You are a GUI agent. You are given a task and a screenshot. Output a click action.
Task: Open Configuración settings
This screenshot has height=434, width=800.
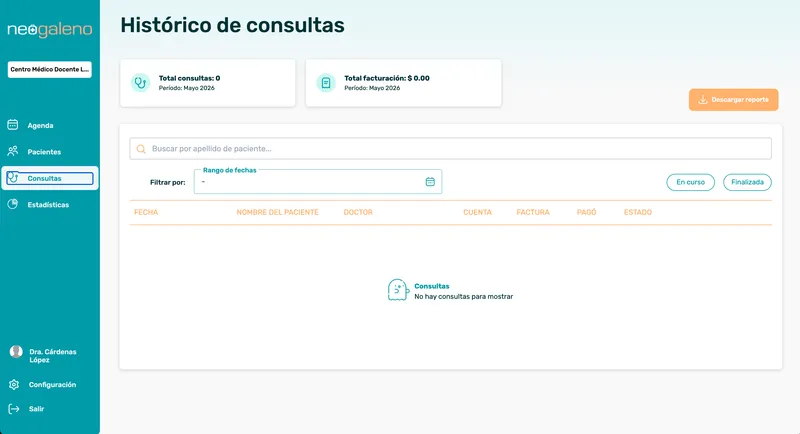(52, 385)
